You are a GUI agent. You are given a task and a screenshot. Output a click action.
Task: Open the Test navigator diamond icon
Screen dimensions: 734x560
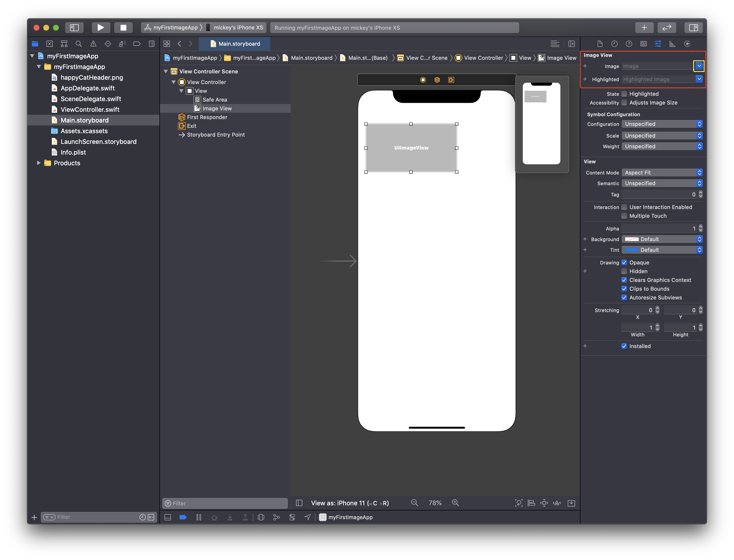pos(108,44)
